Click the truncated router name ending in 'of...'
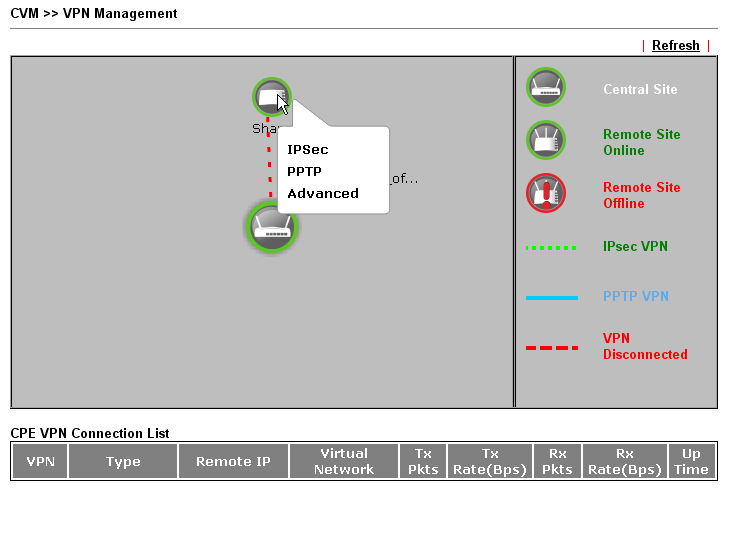The image size is (732, 533). [404, 179]
